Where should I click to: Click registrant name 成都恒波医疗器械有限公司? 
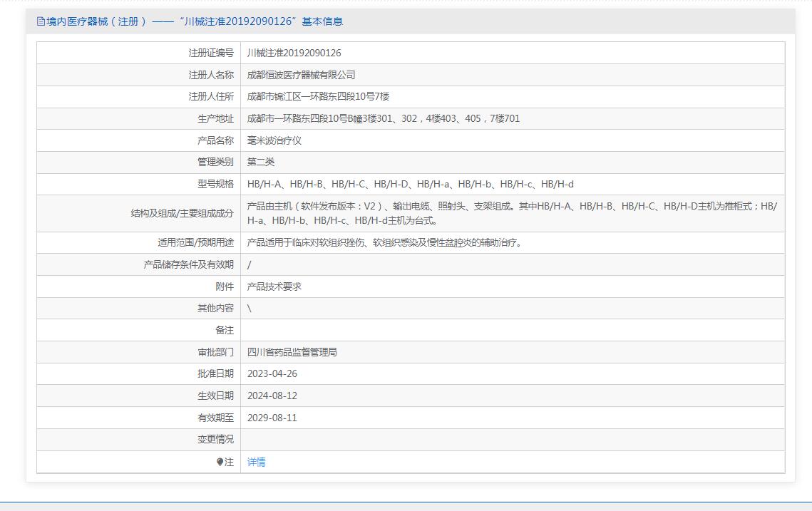click(301, 75)
